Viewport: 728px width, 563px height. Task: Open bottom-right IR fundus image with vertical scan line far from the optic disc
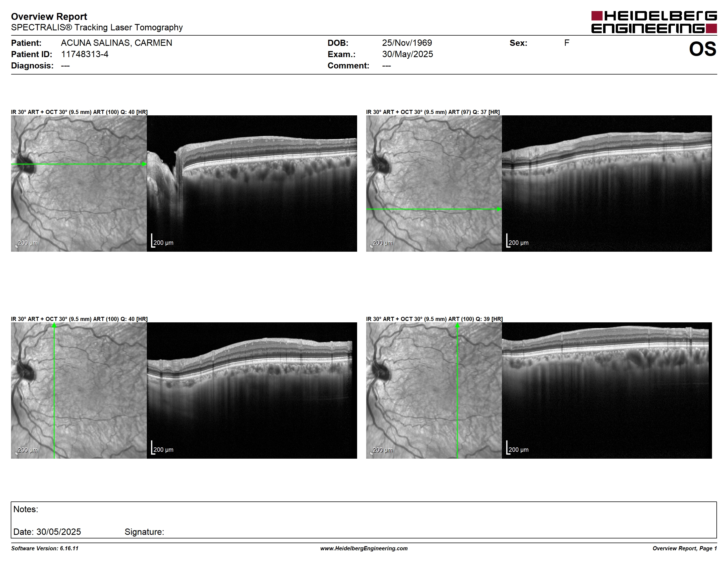(x=434, y=390)
